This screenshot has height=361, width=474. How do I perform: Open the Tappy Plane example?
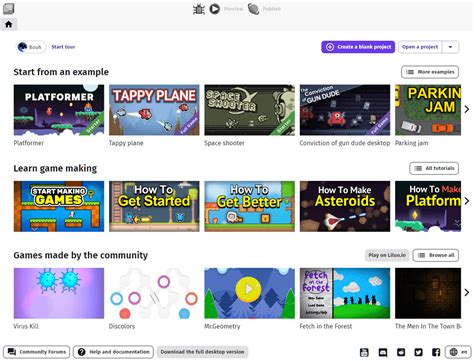(x=154, y=110)
